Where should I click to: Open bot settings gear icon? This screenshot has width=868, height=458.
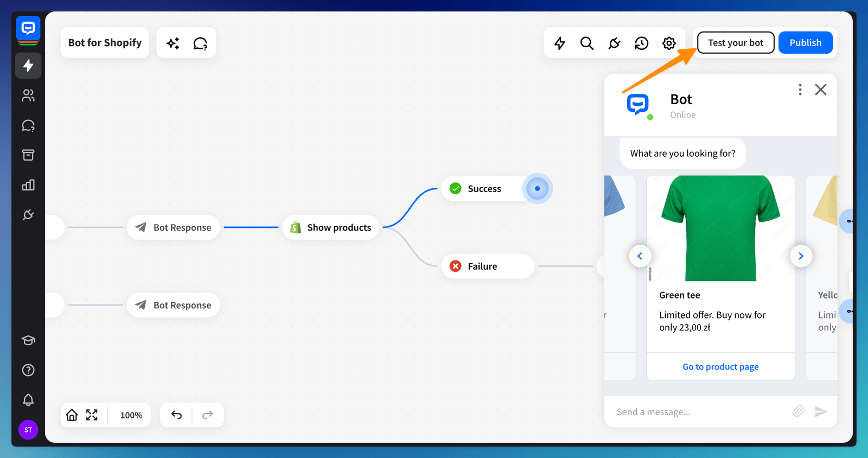(x=669, y=43)
